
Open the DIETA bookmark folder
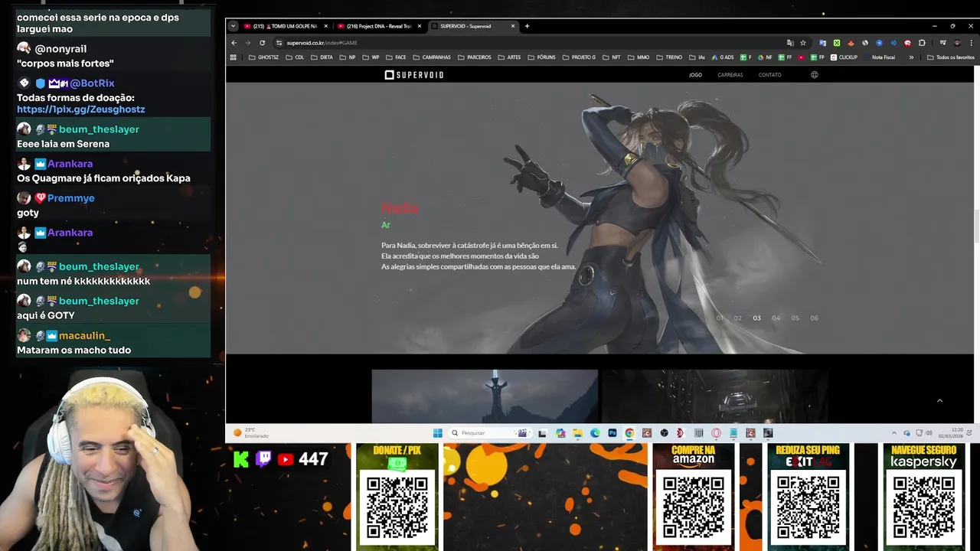point(322,57)
